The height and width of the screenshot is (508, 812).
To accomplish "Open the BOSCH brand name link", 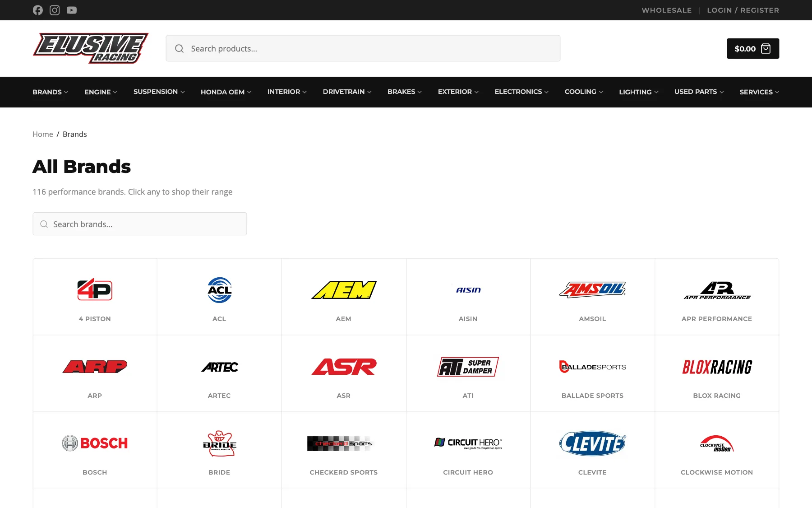I will (95, 472).
